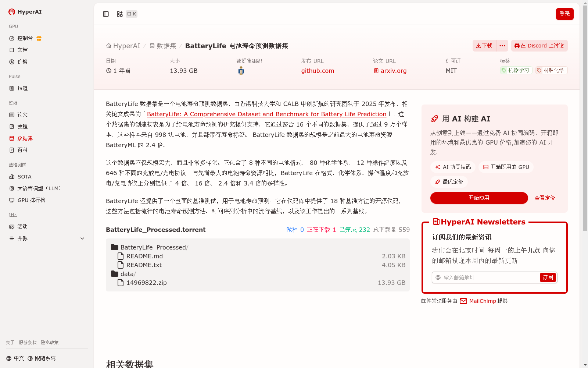Click the 机器学习 tag

[x=516, y=70]
